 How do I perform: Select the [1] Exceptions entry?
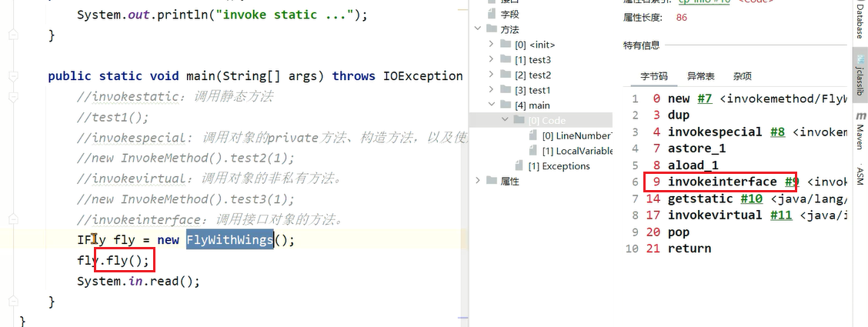tap(559, 166)
